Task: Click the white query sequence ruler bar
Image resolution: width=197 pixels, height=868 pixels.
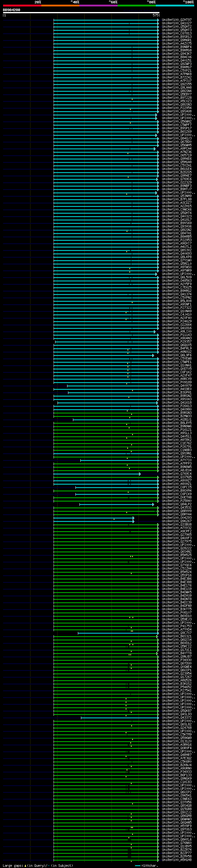Action: point(81,13)
